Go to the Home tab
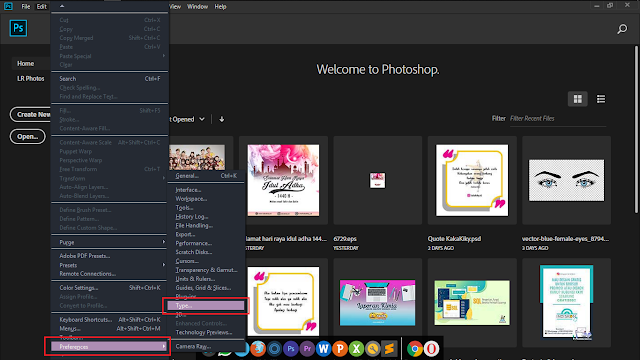The width and height of the screenshot is (640, 360). click(x=26, y=64)
